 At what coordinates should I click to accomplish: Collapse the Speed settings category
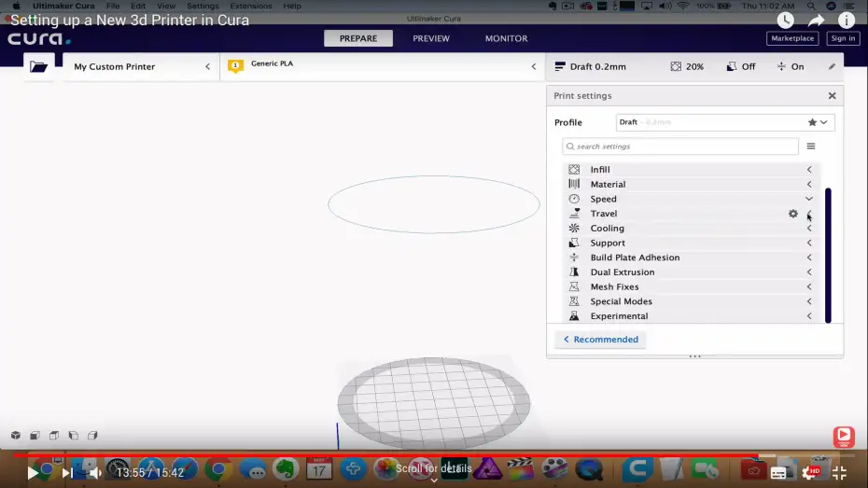(809, 199)
